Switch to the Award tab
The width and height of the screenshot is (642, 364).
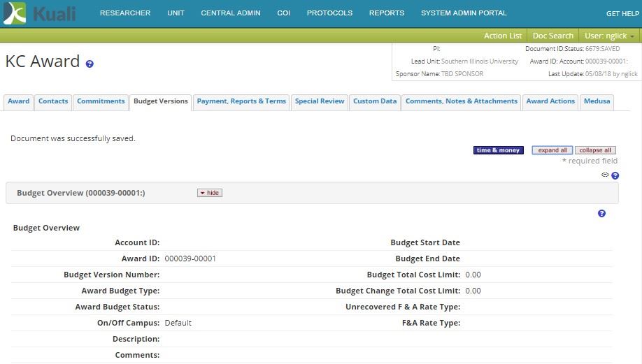click(19, 101)
